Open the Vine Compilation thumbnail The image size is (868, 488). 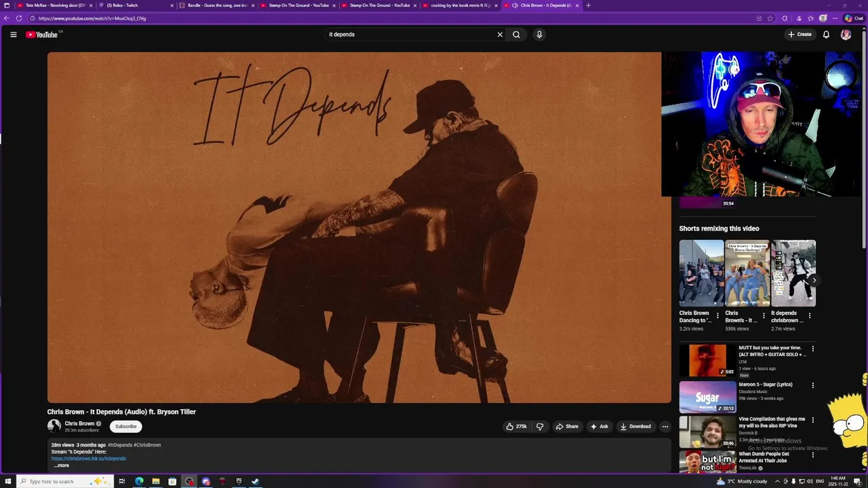coord(707,432)
